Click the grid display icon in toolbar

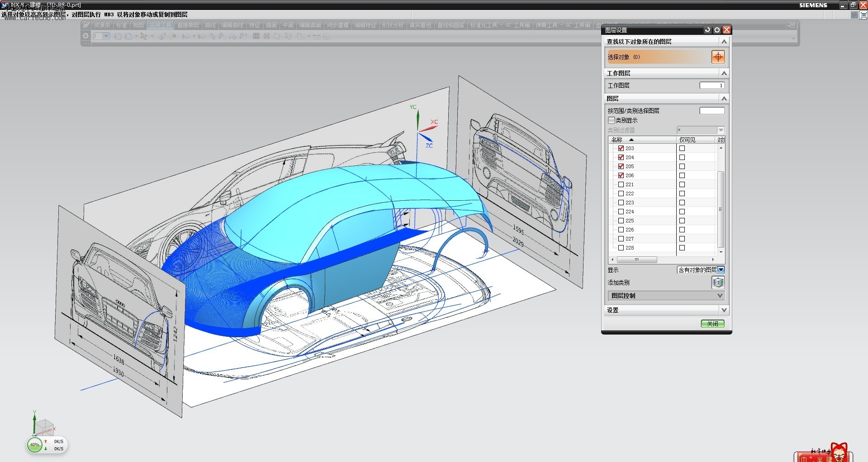coord(256,36)
